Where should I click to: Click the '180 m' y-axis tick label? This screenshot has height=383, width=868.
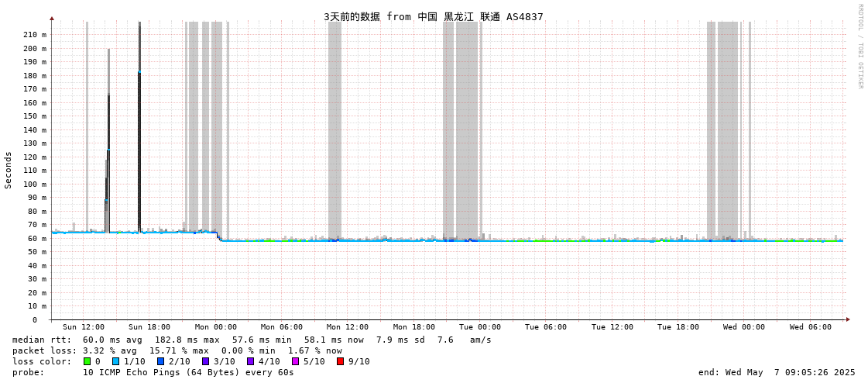click(36, 75)
